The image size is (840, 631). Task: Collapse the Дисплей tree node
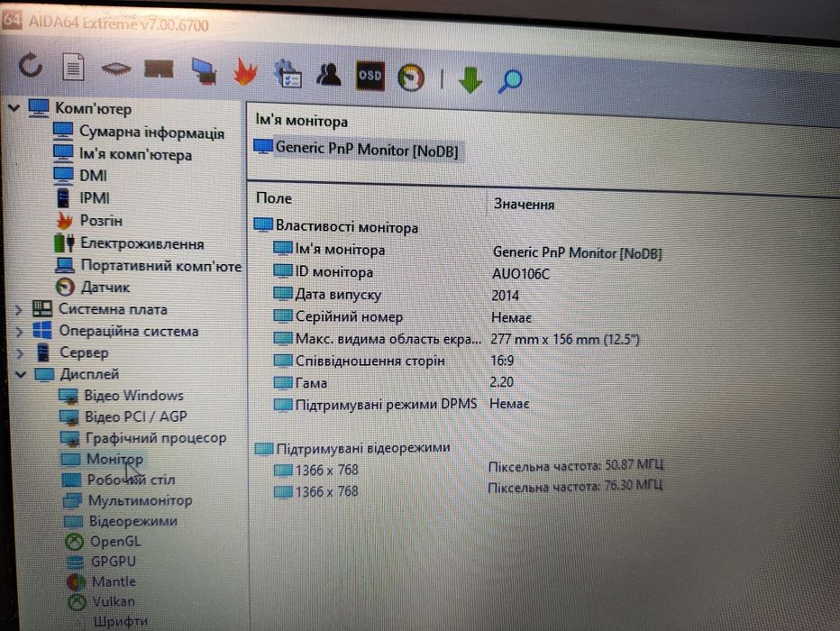click(21, 374)
